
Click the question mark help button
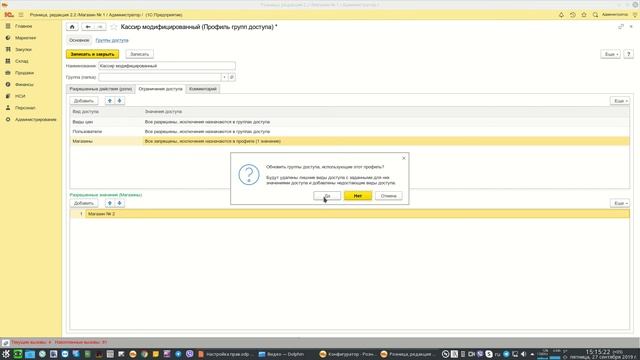tap(629, 54)
